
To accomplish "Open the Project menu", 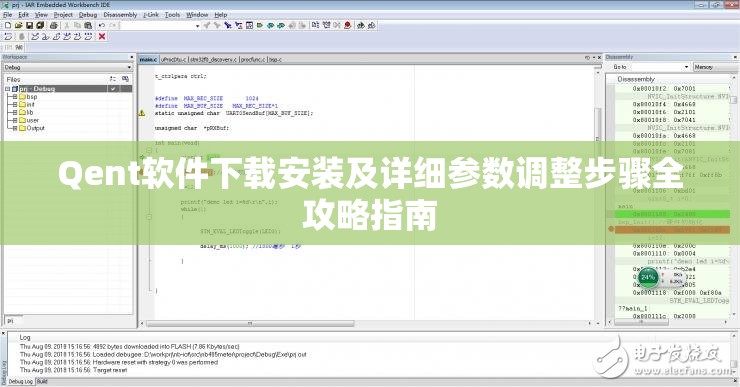I will [x=63, y=15].
